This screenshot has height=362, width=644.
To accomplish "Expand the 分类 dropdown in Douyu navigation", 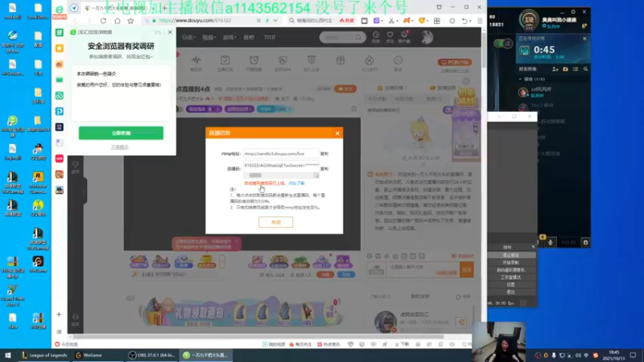I will (x=188, y=37).
